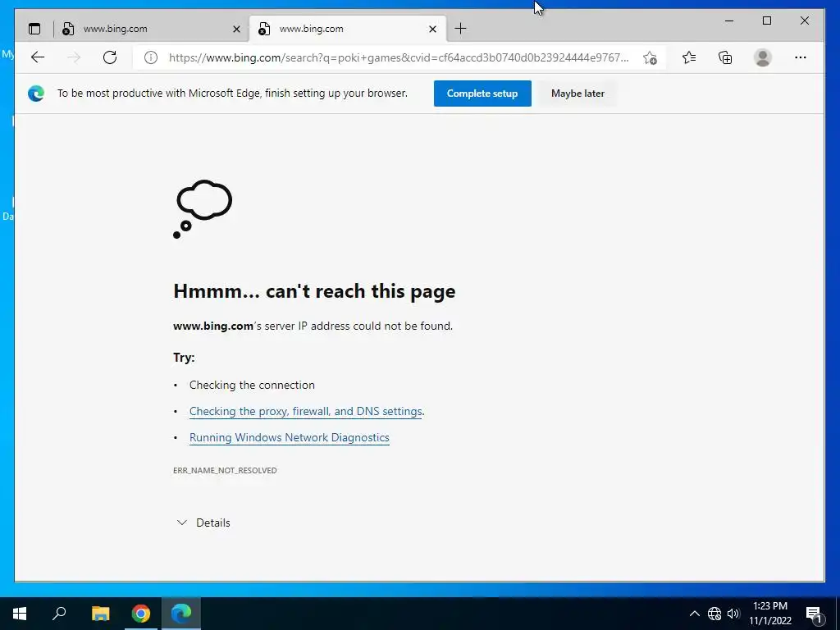Image resolution: width=840 pixels, height=630 pixels.
Task: Open network status tray icon
Action: [x=714, y=614]
